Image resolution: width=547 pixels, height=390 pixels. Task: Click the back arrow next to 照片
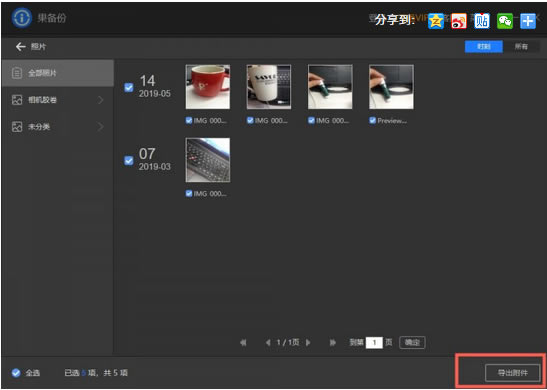tap(21, 47)
